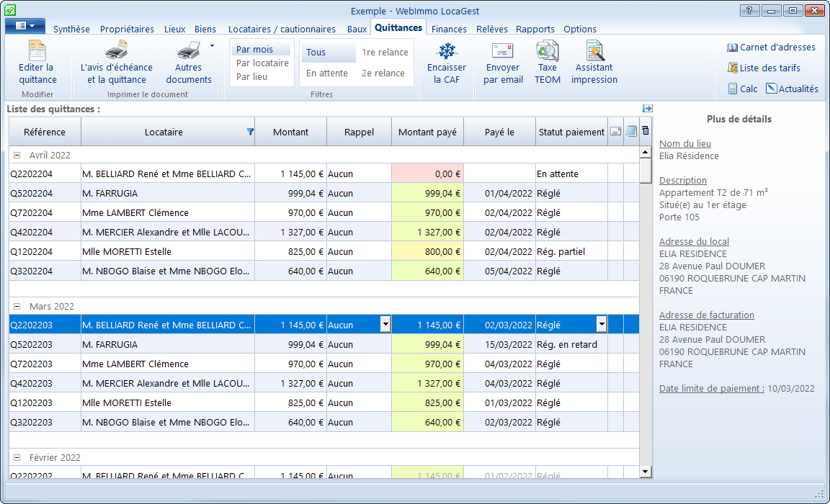Open the Locataires / cautionnaires tab
This screenshot has width=830, height=504.
pos(282,30)
